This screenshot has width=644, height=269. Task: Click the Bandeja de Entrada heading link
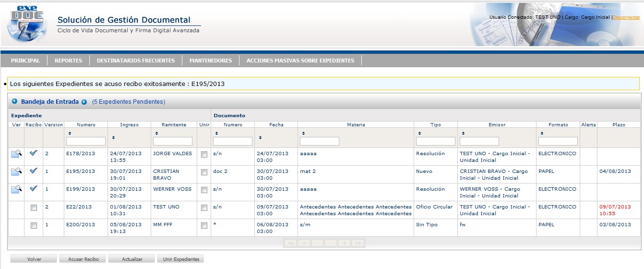click(x=50, y=102)
